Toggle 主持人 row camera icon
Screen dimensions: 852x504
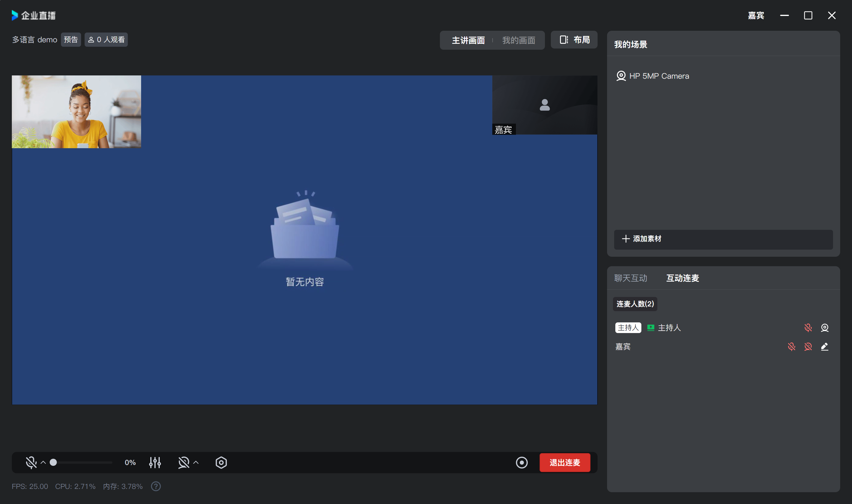(x=824, y=327)
